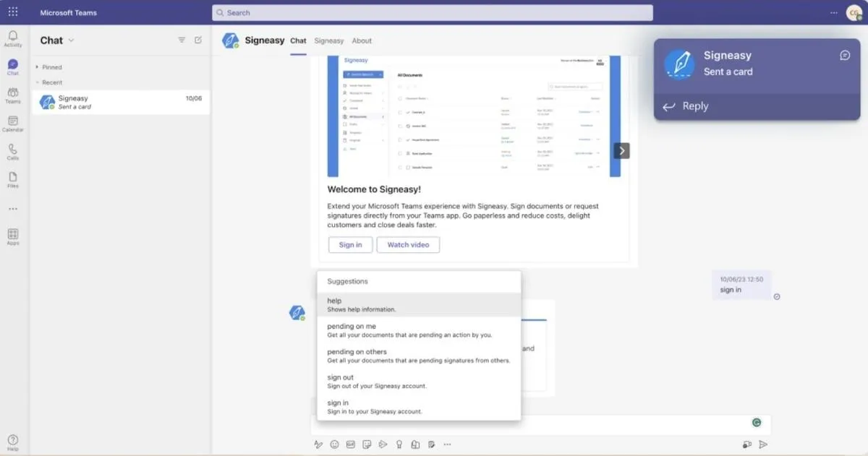Switch to the About tab
Screen dimensions: 868x456
pyautogui.click(x=362, y=41)
